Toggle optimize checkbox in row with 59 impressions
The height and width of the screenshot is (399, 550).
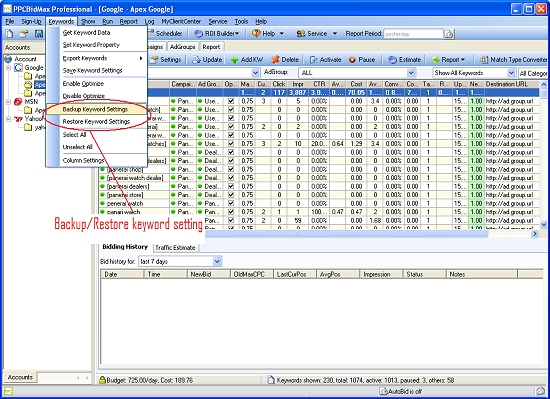click(x=230, y=221)
